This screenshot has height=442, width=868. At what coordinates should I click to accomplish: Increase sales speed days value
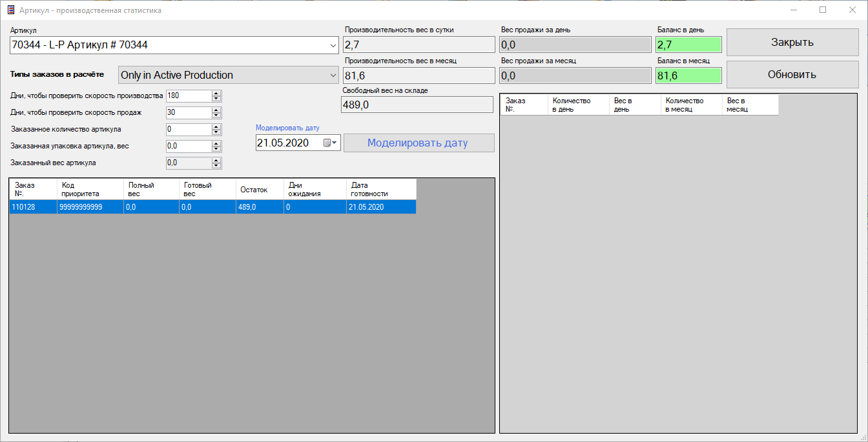point(216,110)
